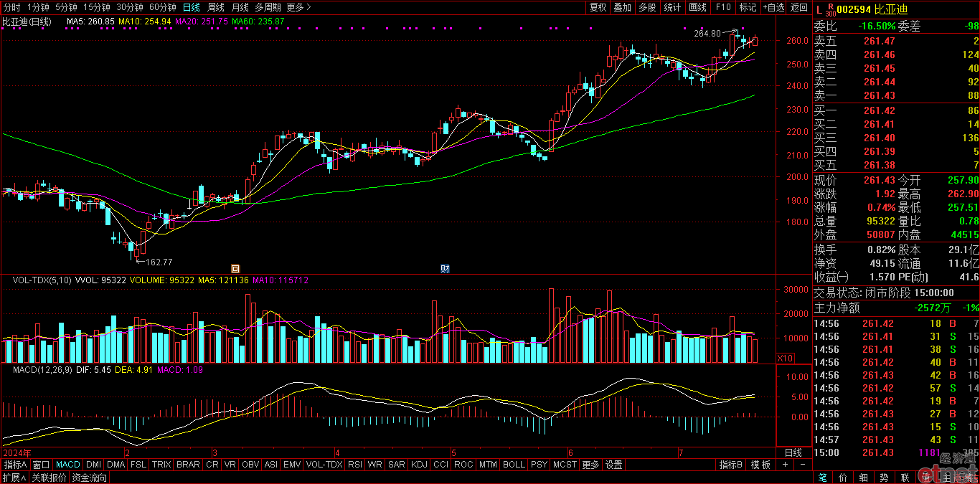Select the OBV indicator tab
This screenshot has height=484, width=980.
pos(250,465)
